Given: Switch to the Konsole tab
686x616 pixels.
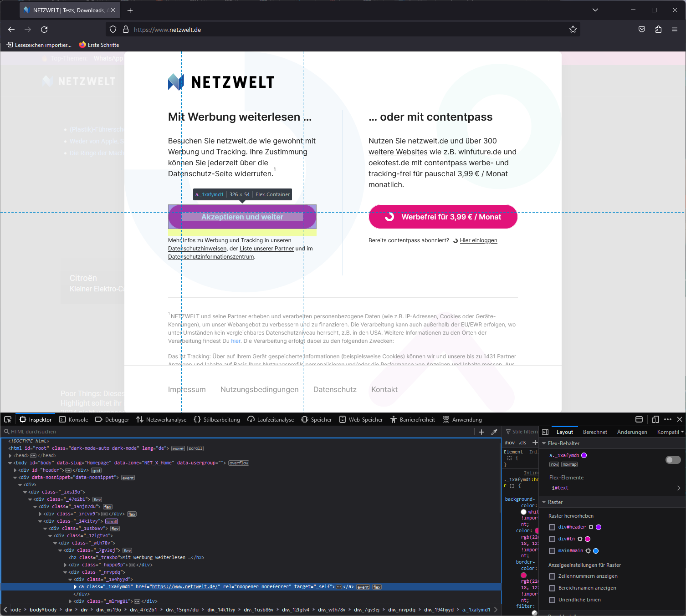Looking at the screenshot, I should click(x=73, y=419).
